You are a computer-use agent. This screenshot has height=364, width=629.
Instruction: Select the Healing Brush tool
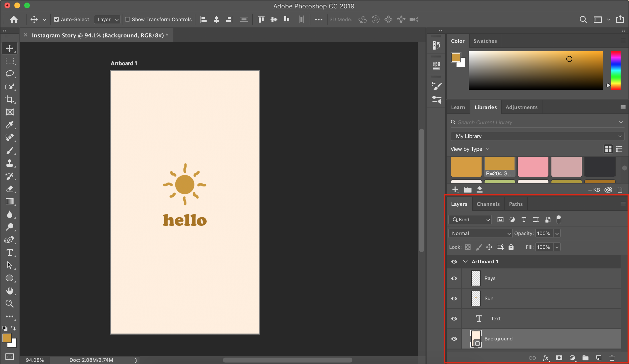(10, 138)
